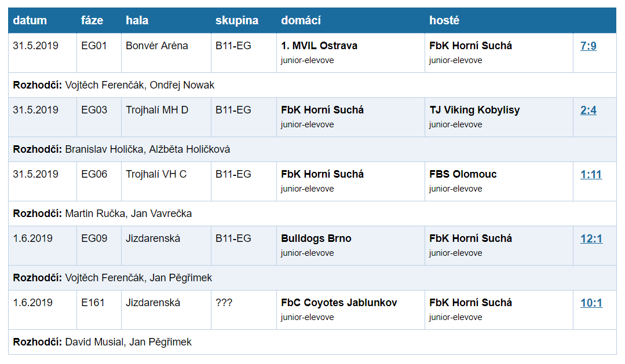The image size is (625, 364).
Task: Open the 2:4 match score link
Action: [x=588, y=110]
